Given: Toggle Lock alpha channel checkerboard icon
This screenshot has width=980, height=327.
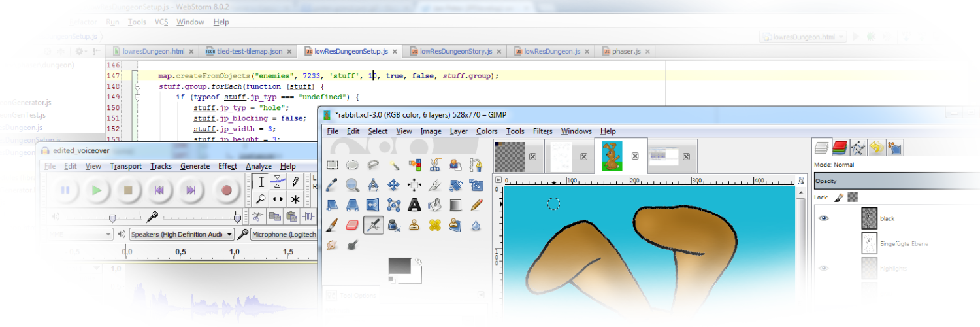Looking at the screenshot, I should coord(852,197).
